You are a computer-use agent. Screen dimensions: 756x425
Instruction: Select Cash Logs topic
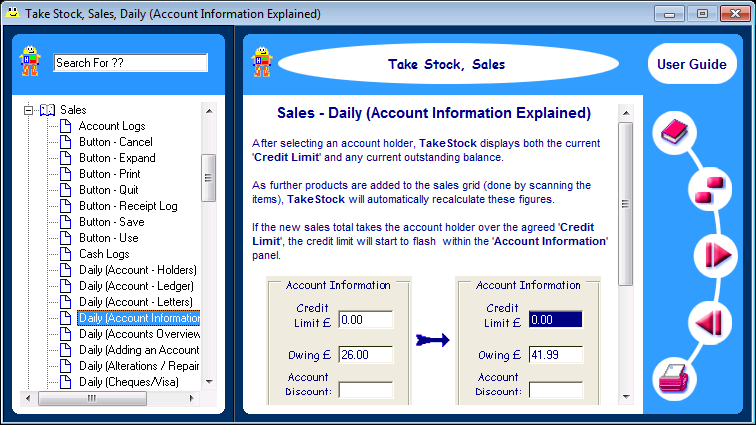coord(104,254)
